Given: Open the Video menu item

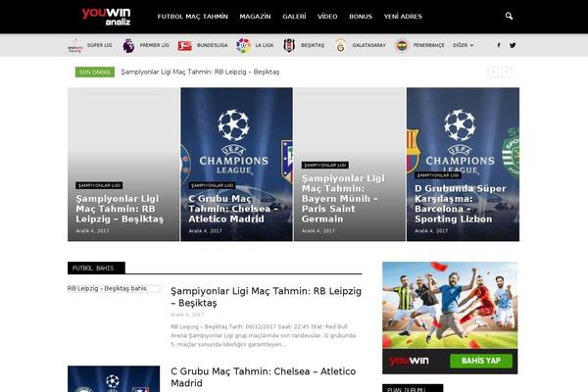Looking at the screenshot, I should 327,17.
